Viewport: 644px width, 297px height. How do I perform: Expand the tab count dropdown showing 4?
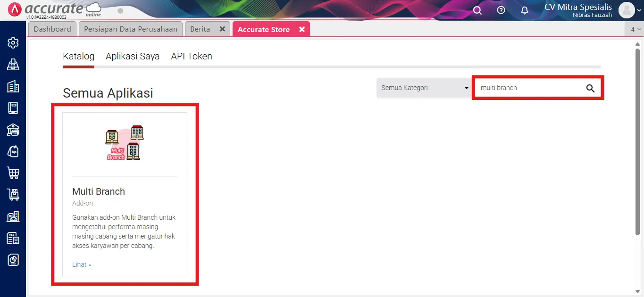click(x=636, y=29)
